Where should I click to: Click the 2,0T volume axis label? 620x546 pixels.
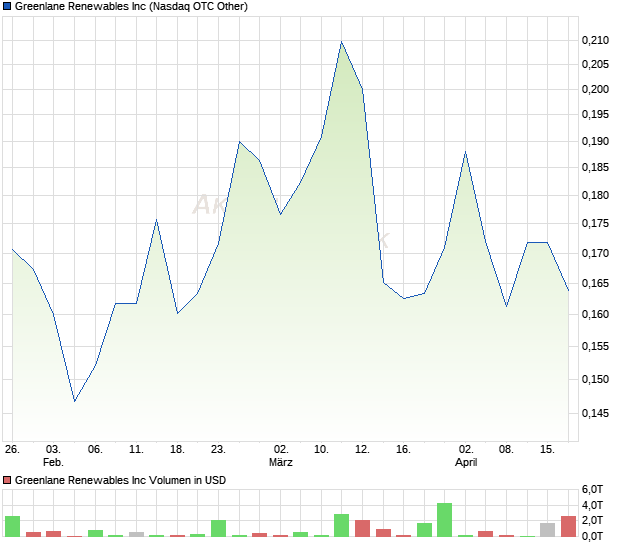(592, 520)
